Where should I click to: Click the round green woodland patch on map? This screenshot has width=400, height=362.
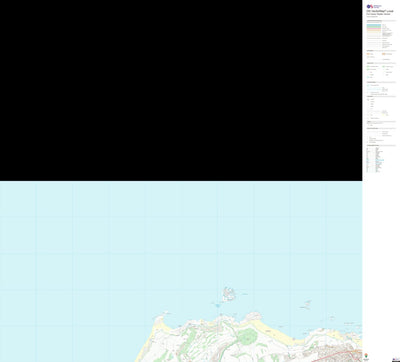click(x=247, y=336)
